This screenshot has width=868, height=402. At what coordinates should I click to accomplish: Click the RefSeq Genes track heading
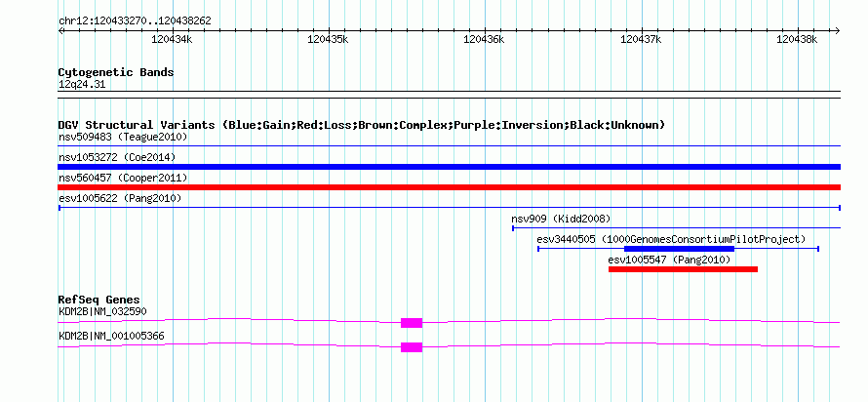coord(99,301)
